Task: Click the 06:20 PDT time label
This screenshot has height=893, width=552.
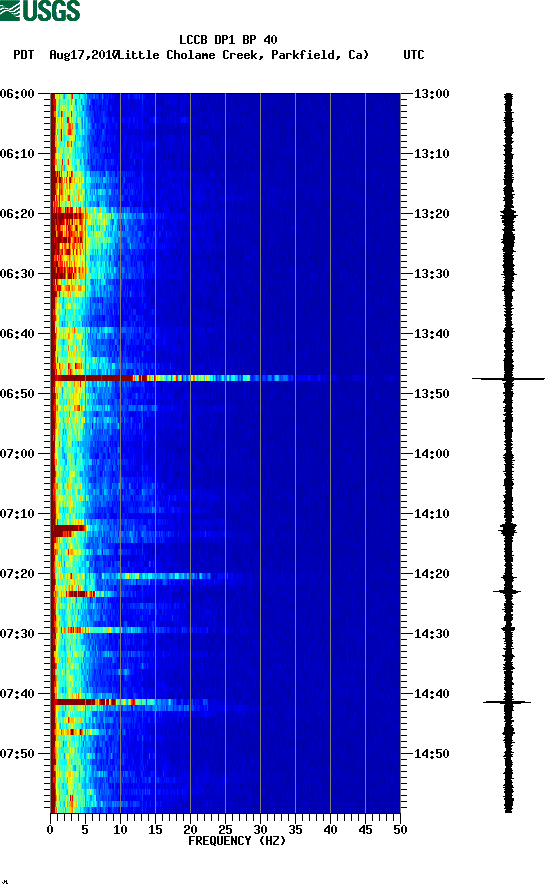Action: [x=17, y=214]
